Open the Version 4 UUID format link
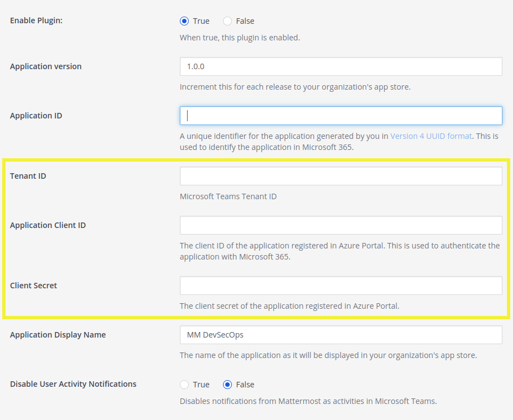The image size is (513, 420). (x=431, y=136)
